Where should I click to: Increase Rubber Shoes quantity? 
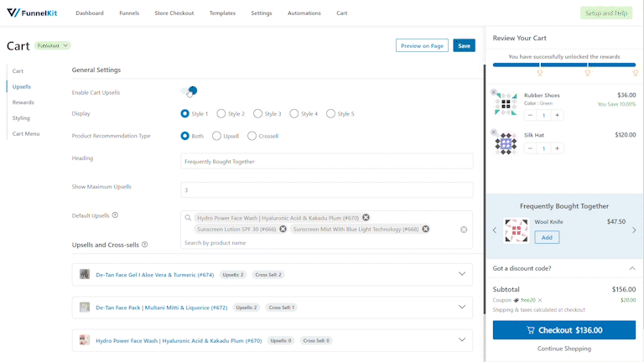coord(558,116)
